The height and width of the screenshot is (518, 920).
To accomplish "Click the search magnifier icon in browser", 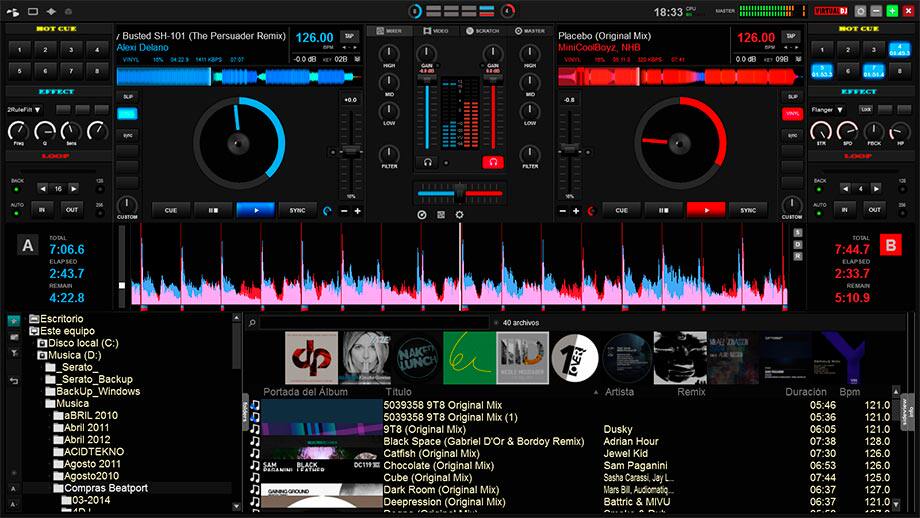I will tap(252, 323).
